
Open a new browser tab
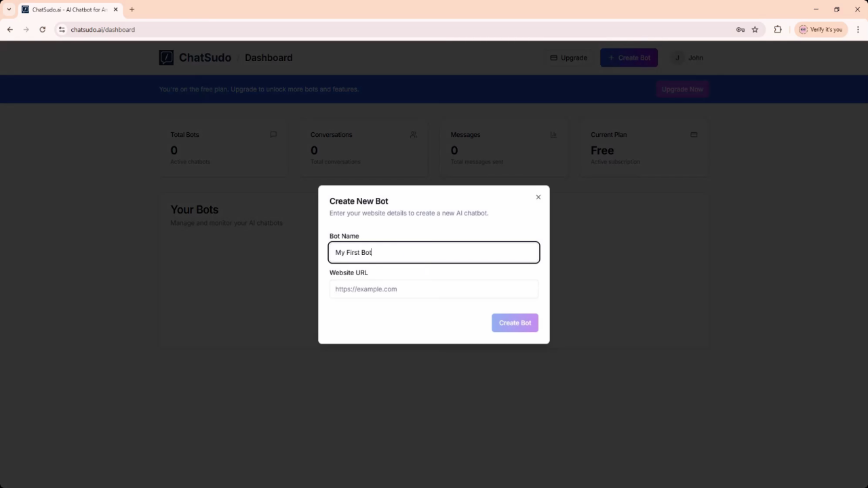click(132, 9)
